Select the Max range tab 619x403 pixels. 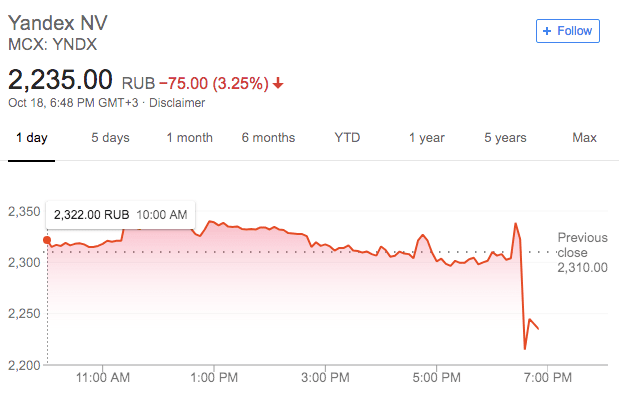584,137
